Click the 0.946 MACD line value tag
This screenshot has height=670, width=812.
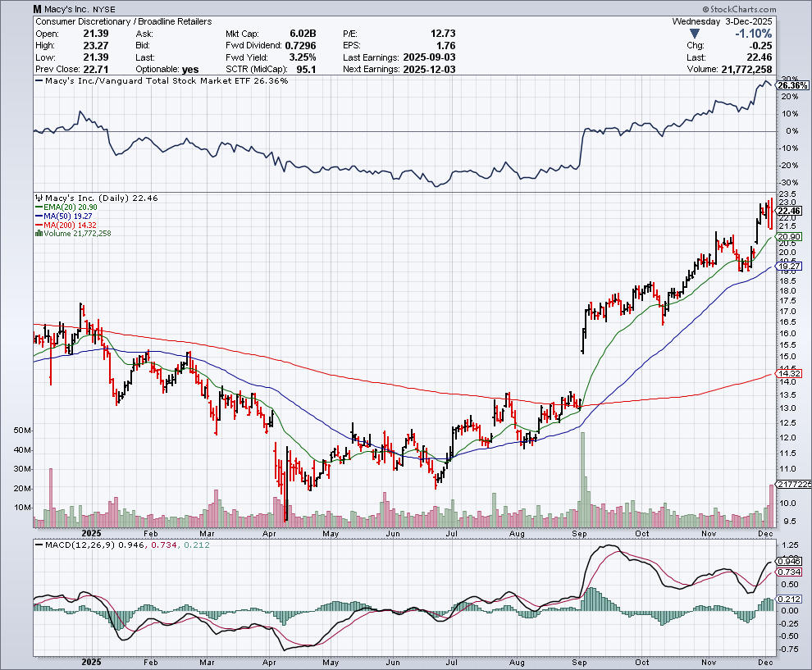(x=788, y=561)
